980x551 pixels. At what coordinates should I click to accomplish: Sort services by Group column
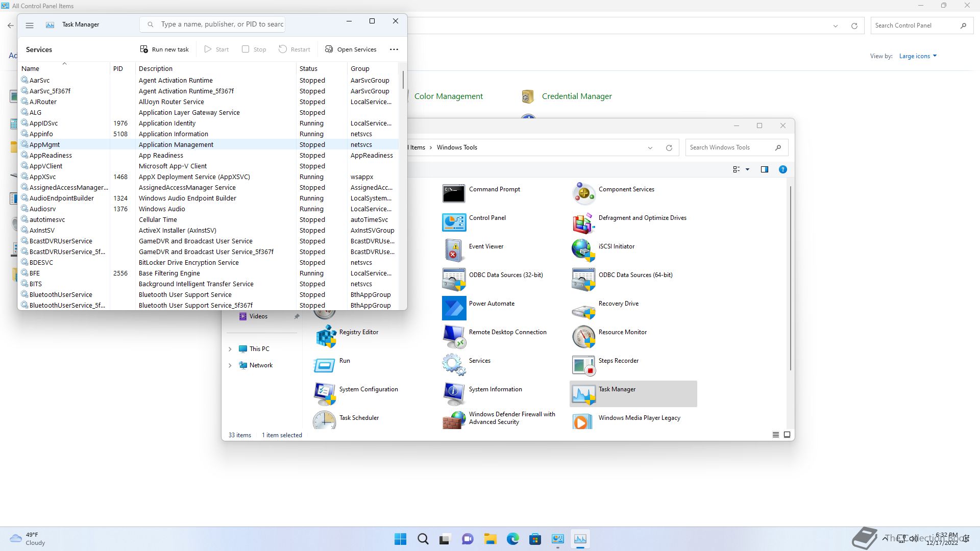[372, 68]
